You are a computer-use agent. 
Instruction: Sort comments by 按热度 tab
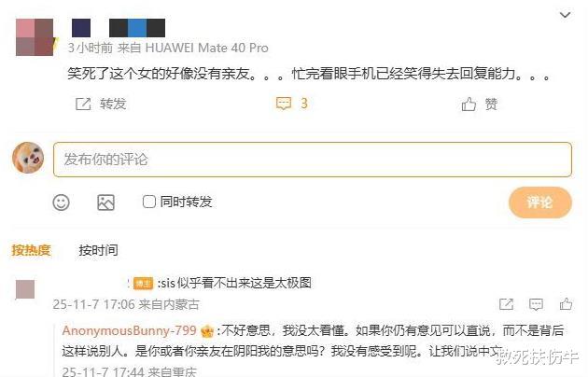click(x=31, y=250)
